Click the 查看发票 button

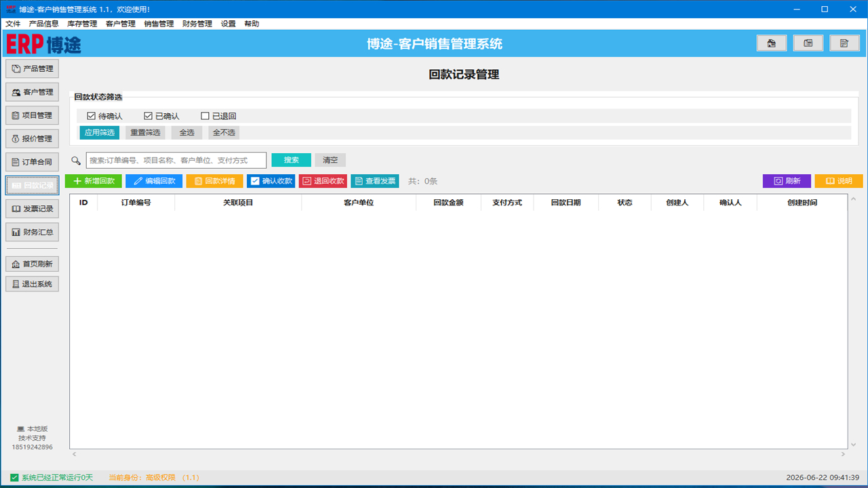[x=375, y=181]
